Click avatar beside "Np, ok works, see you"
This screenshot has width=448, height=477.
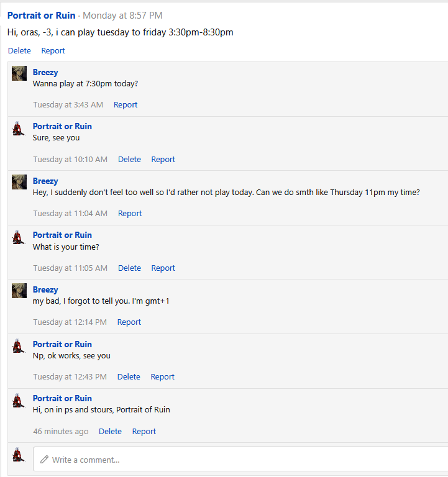(19, 345)
